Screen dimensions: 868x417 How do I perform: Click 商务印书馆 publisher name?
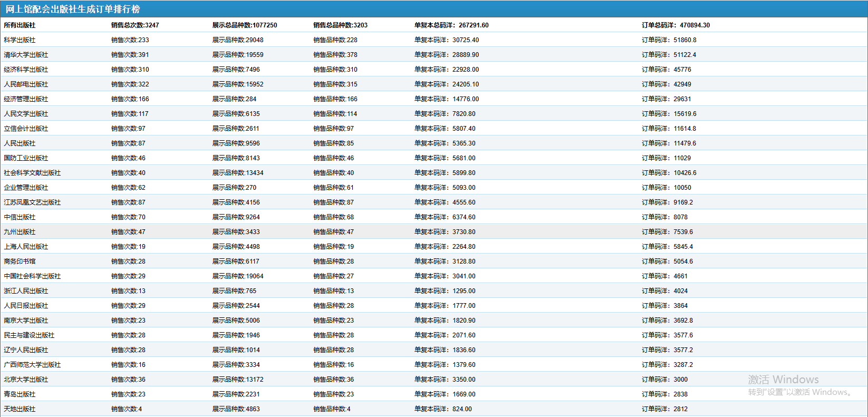click(20, 261)
